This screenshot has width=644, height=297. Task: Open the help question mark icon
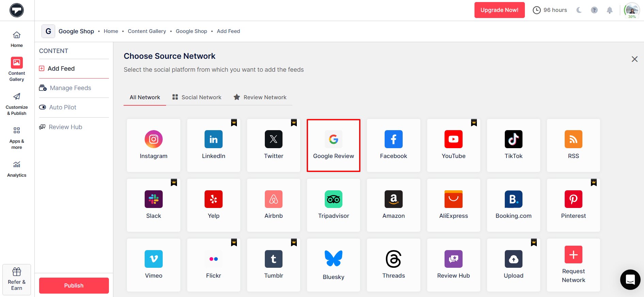coord(594,10)
